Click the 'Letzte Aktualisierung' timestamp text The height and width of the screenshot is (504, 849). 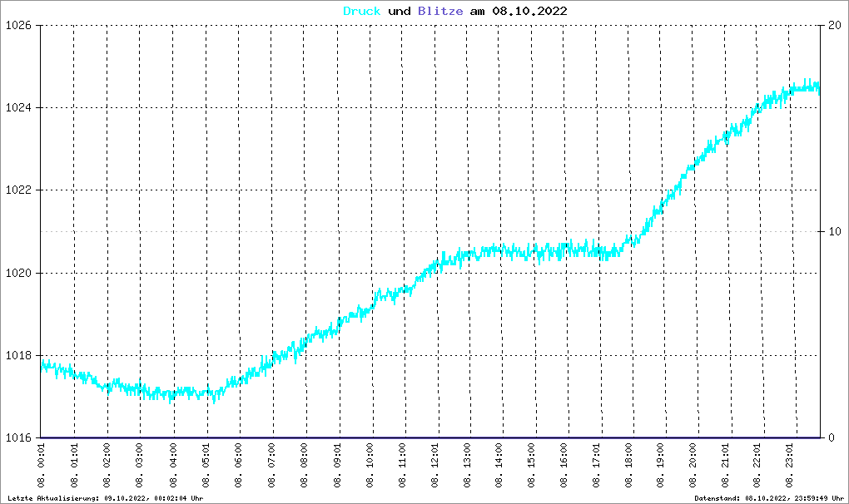(x=105, y=498)
